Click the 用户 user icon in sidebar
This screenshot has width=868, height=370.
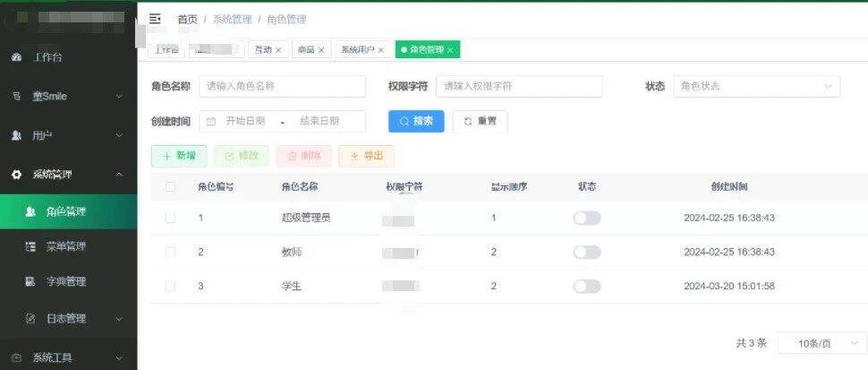click(17, 135)
